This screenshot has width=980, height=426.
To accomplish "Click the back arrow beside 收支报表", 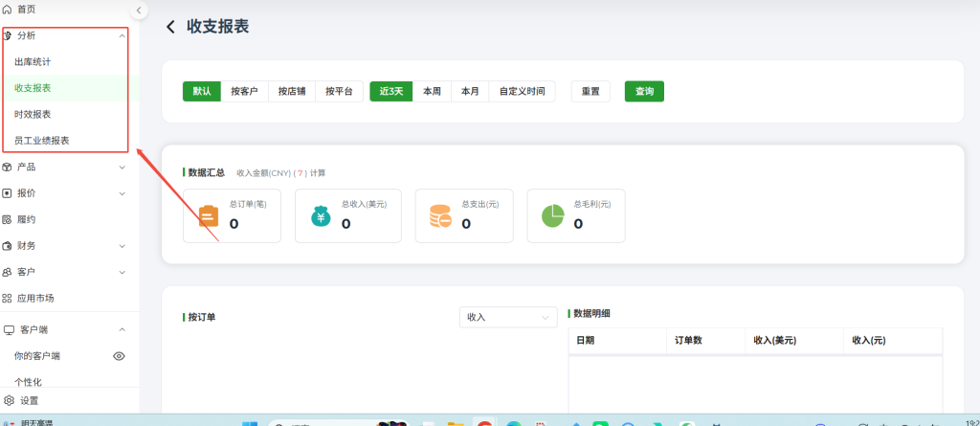I will click(170, 27).
